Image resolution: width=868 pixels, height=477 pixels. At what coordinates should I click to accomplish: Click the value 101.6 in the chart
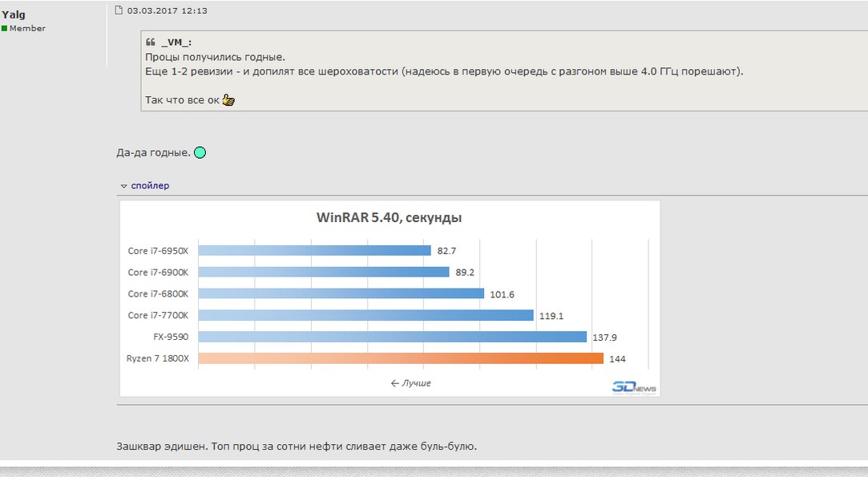[502, 294]
